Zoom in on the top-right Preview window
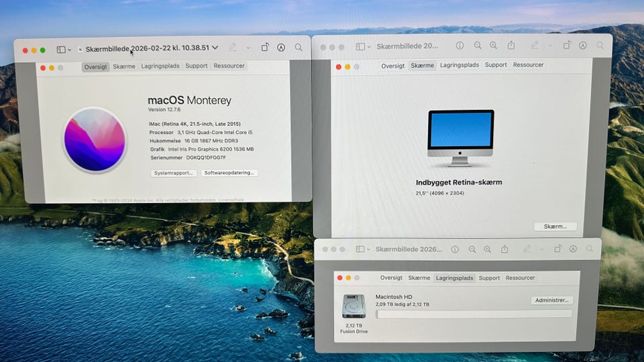This screenshot has height=362, width=644. (x=493, y=46)
